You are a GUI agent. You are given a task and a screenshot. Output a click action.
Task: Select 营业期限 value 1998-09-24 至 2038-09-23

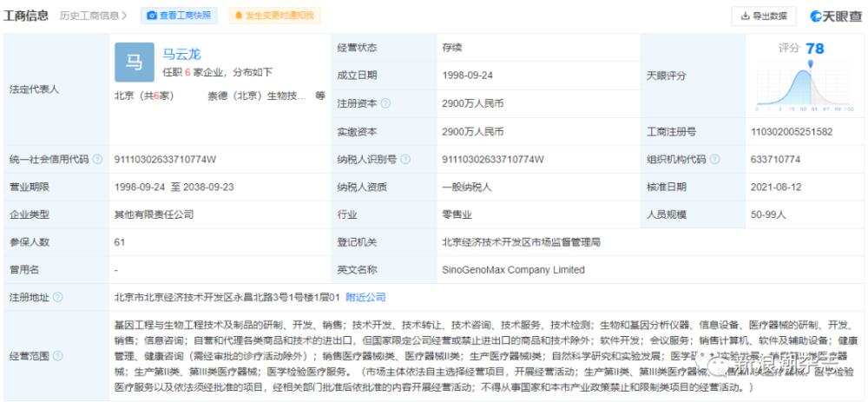pos(174,188)
